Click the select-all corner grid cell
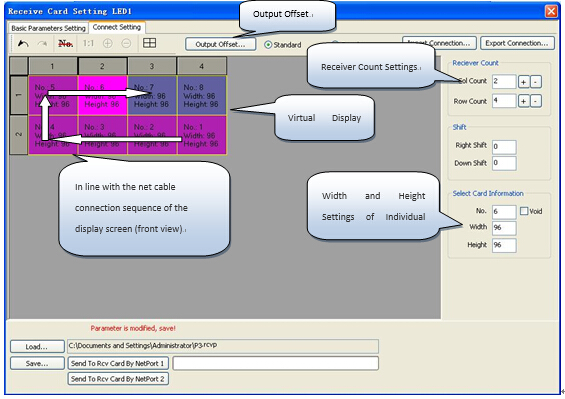The width and height of the screenshot is (565, 399). coord(19,66)
